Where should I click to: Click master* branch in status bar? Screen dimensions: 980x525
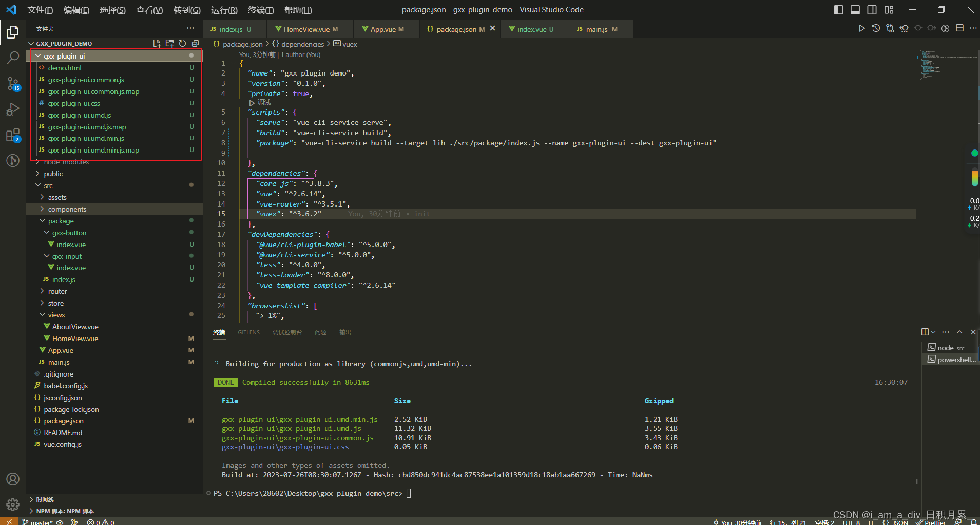(37, 522)
